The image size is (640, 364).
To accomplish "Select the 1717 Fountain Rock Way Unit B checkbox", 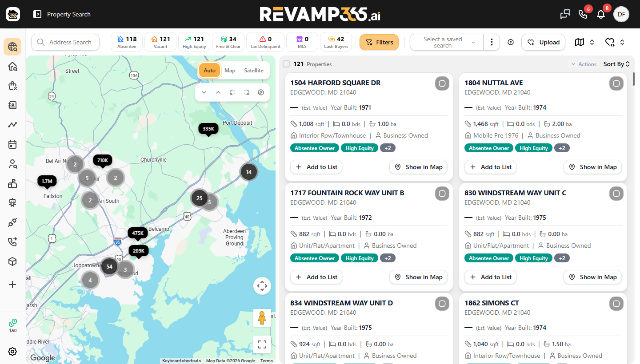I will tap(442, 194).
